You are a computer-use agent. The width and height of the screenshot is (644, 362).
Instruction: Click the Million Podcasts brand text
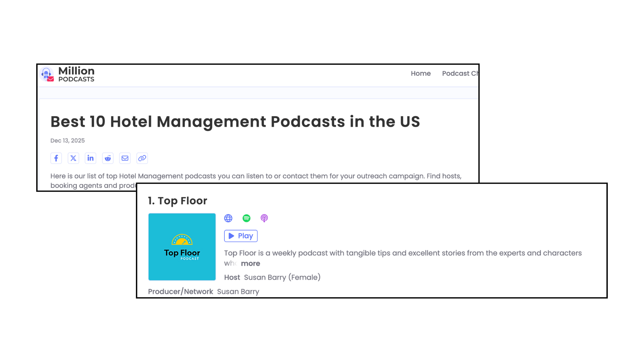(x=76, y=74)
